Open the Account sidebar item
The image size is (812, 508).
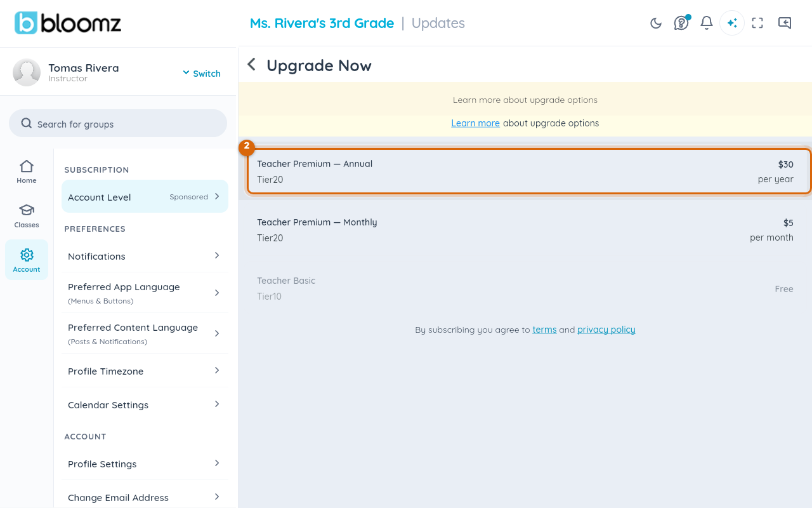point(27,260)
